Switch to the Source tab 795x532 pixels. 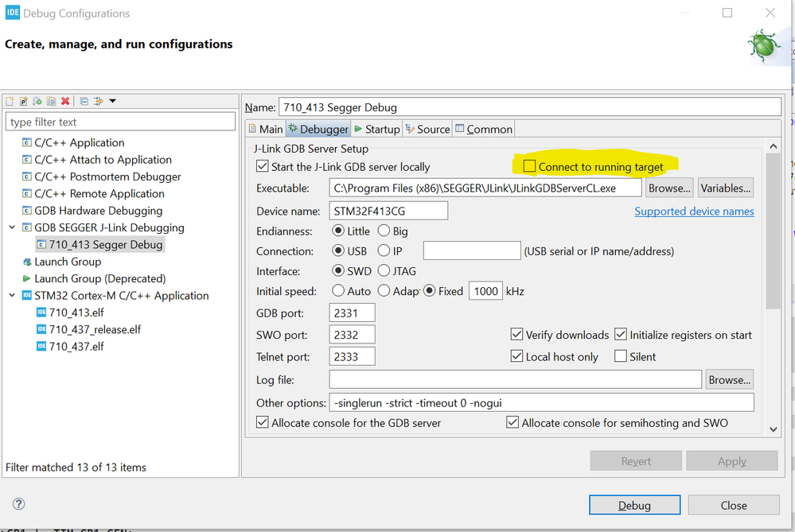coord(428,129)
